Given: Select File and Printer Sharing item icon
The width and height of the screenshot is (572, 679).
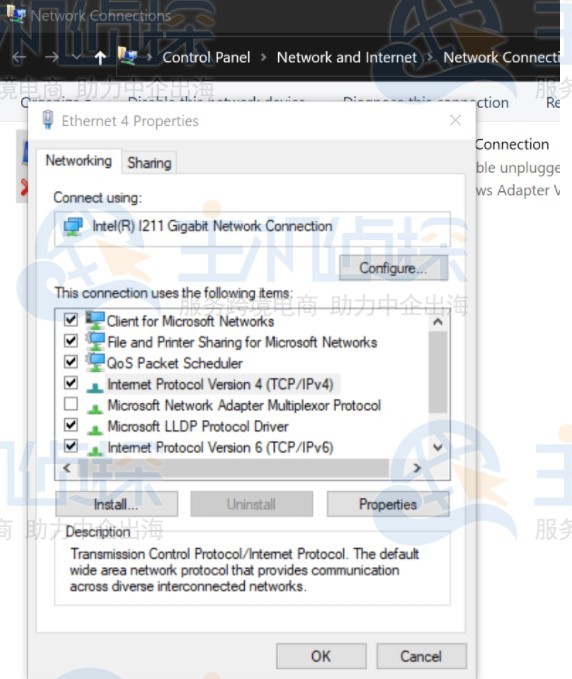Looking at the screenshot, I should coord(95,341).
